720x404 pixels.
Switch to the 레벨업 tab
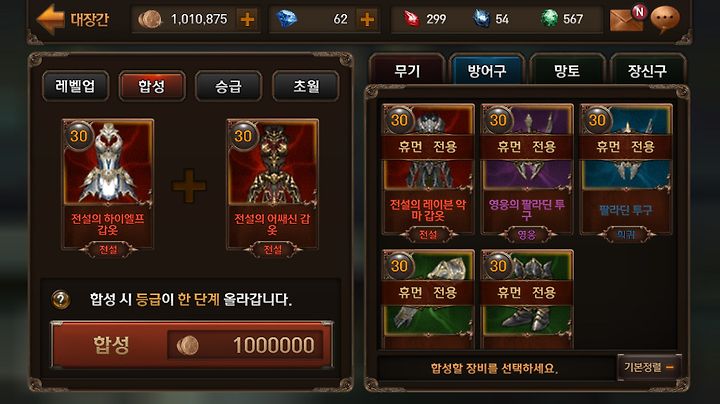(x=75, y=86)
